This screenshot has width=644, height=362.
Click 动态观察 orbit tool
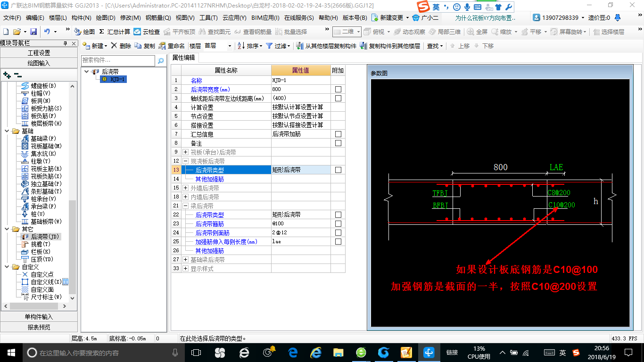pyautogui.click(x=410, y=32)
